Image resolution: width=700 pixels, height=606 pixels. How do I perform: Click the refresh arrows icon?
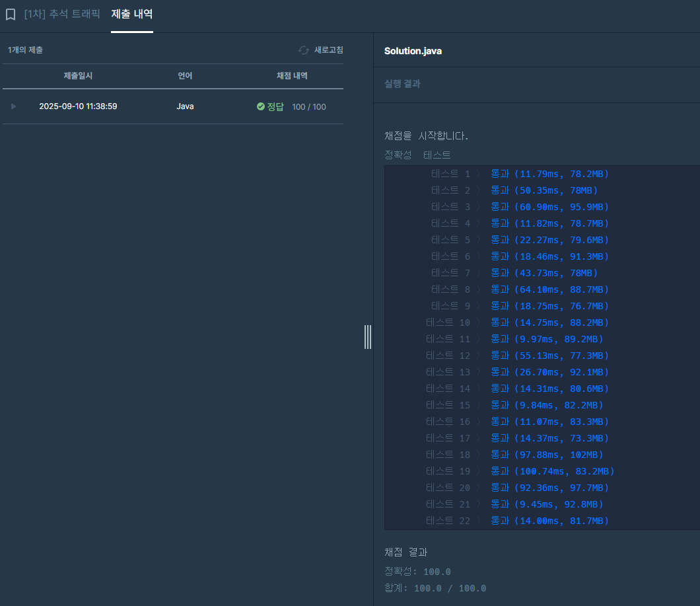(x=304, y=50)
